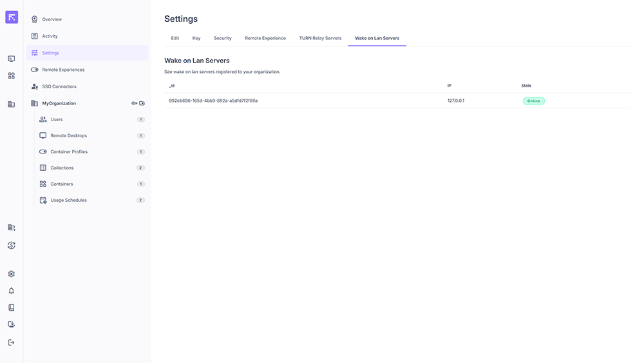Open the billing dollar-cycle icon
The image size is (644, 363).
(11, 246)
